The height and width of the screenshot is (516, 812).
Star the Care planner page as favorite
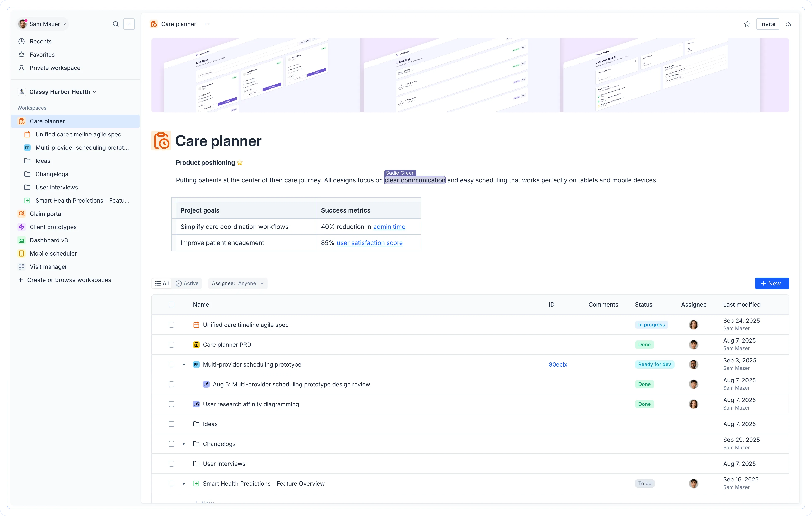coord(747,24)
